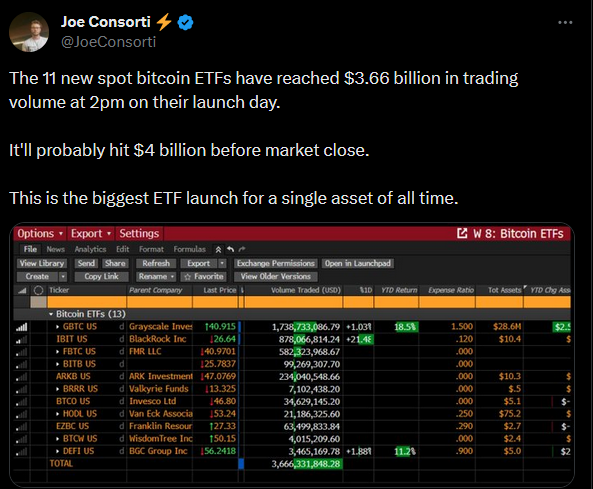Viewport: 593px width, 489px height.
Task: Sort by Last Price column header
Action: tap(220, 290)
